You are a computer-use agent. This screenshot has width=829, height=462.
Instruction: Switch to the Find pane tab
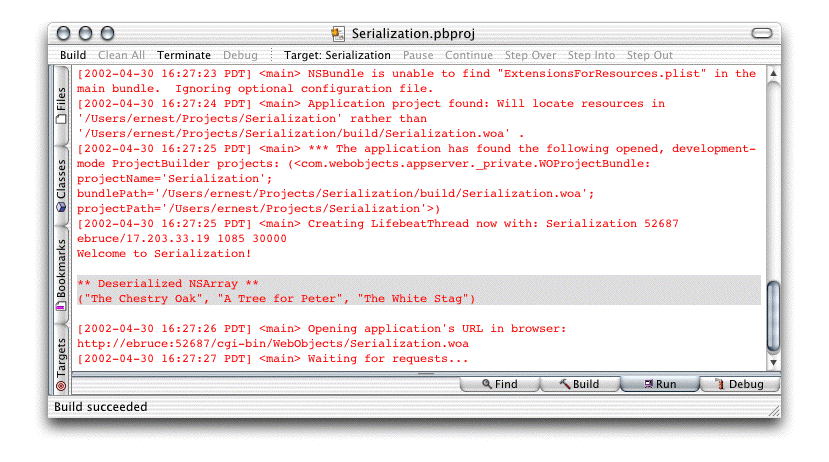tap(500, 384)
